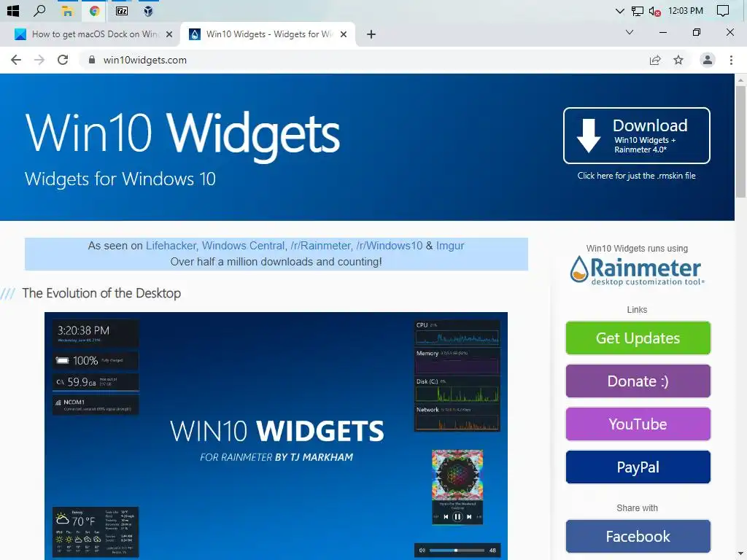Click the green Get Updates button
This screenshot has height=560, width=747.
(638, 338)
